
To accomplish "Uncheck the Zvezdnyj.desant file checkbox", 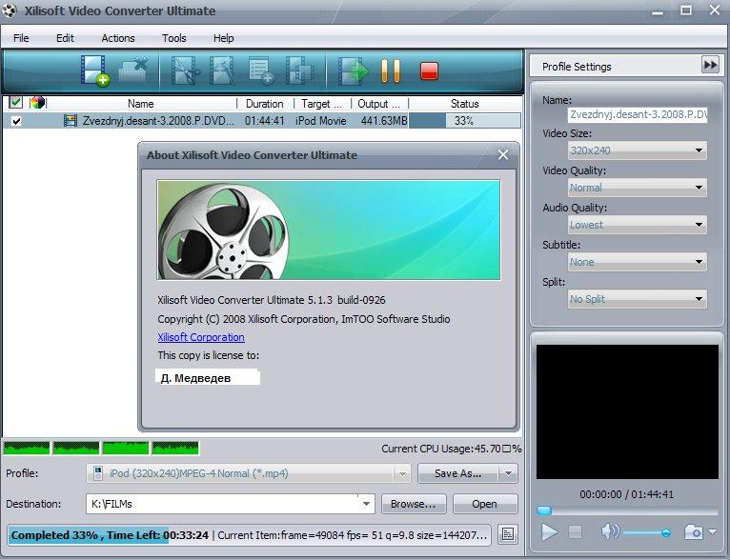I will click(x=16, y=121).
